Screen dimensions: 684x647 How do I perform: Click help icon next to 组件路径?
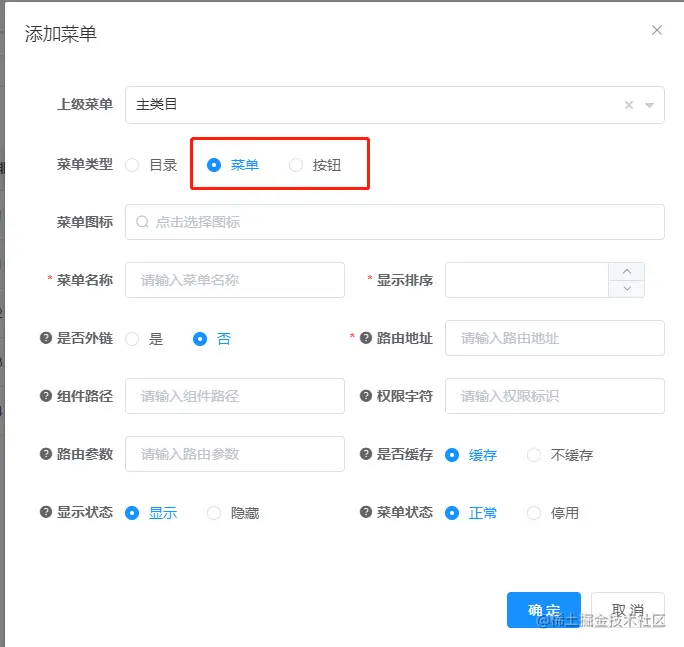point(46,396)
